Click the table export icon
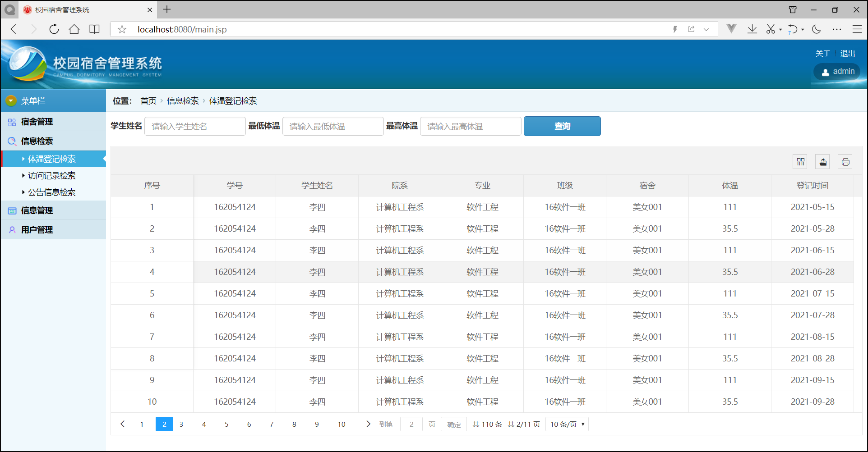This screenshot has height=452, width=868. click(x=823, y=162)
